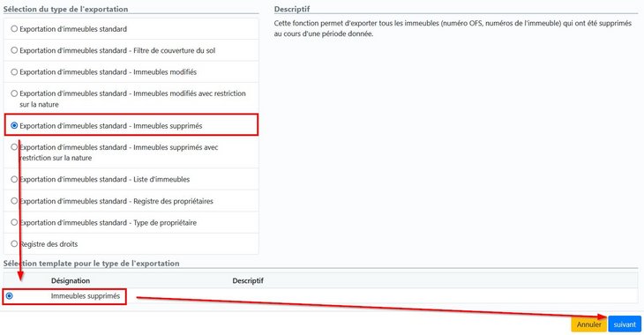Image resolution: width=644 pixels, height=335 pixels.
Task: Choose Immeubles supprimés avec restriction sur la nature
Action: point(14,147)
